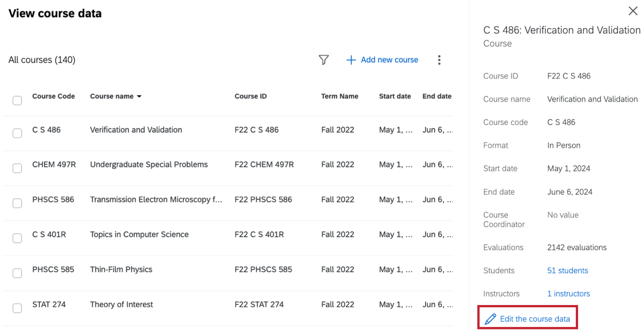Click Add new course

click(x=389, y=60)
